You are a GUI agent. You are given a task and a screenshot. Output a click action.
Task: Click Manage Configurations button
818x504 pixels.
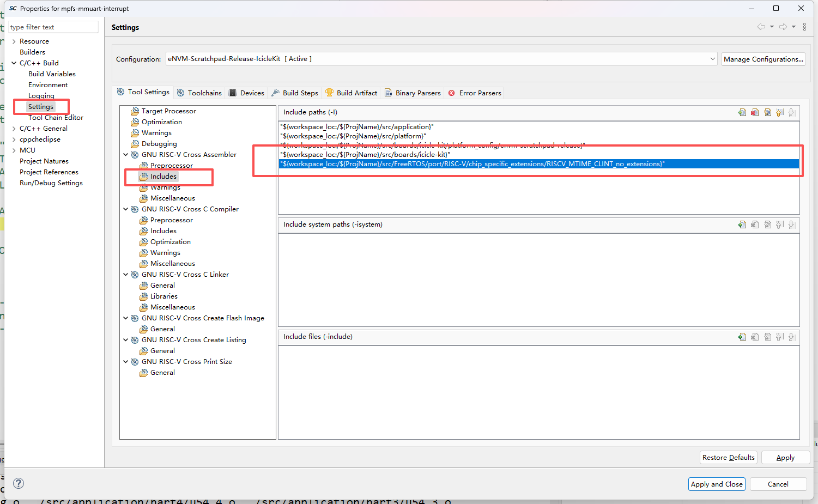764,59
